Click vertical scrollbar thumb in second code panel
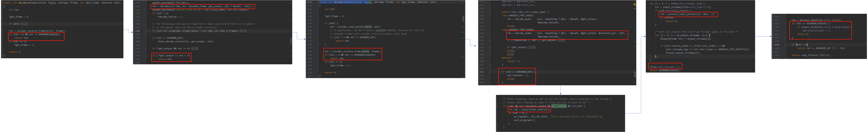The height and width of the screenshot is (132, 868). pos(291,41)
